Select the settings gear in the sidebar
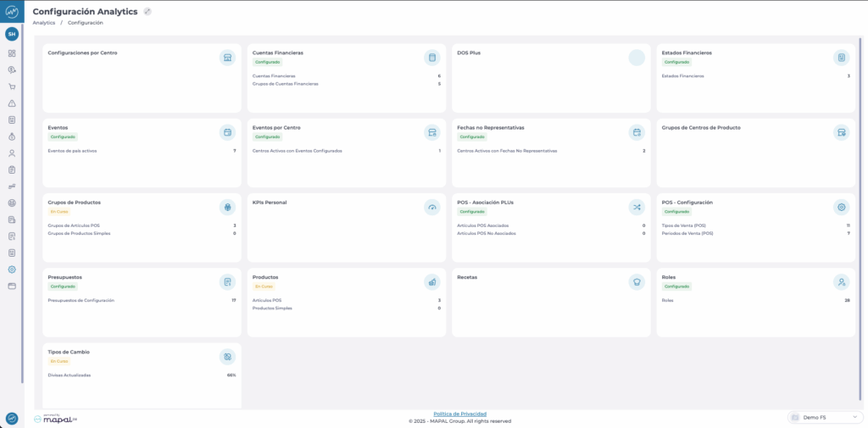Image resolution: width=868 pixels, height=428 pixels. coord(12,270)
